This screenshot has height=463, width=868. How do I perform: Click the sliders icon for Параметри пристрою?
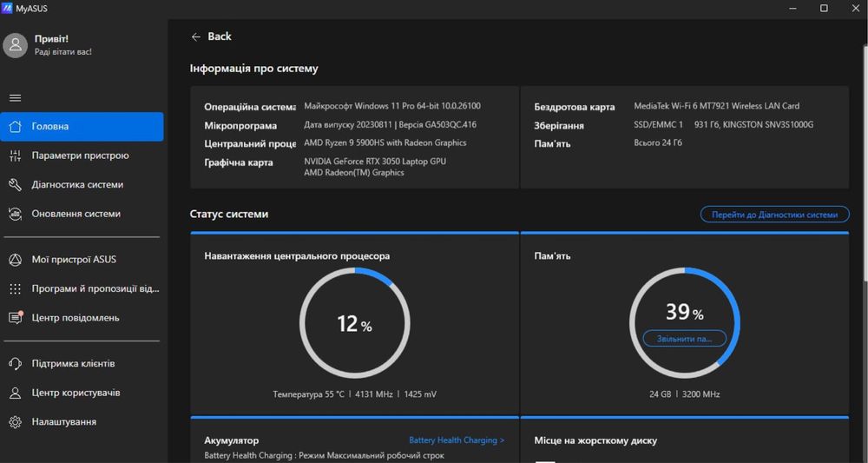[x=16, y=155]
